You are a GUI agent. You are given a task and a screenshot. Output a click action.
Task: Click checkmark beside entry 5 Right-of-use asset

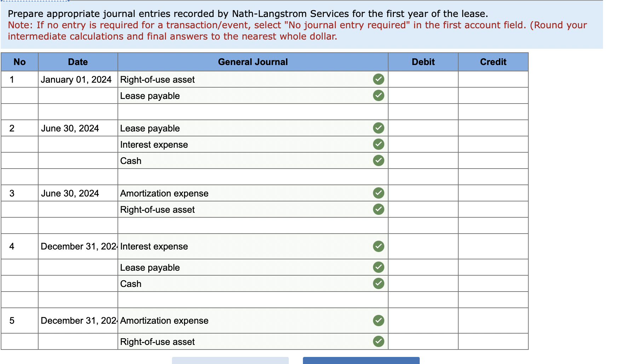coord(378,341)
